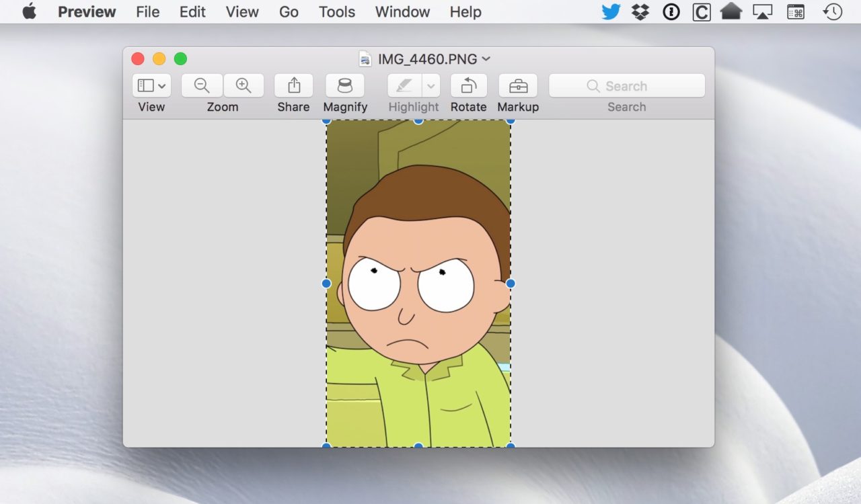Open the File menu
Viewport: 861px width, 504px height.
tap(148, 11)
